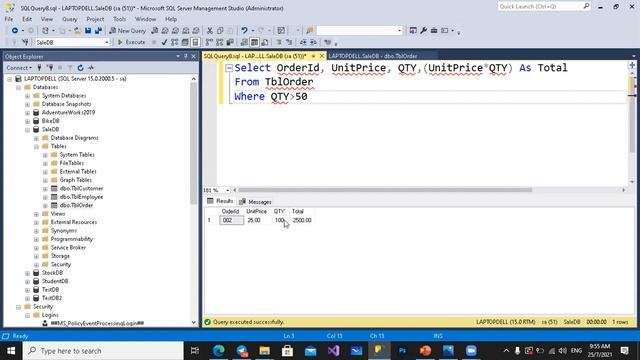This screenshot has width=640, height=360.
Task: Click Activity Monitor pulse icon
Action: (91, 68)
